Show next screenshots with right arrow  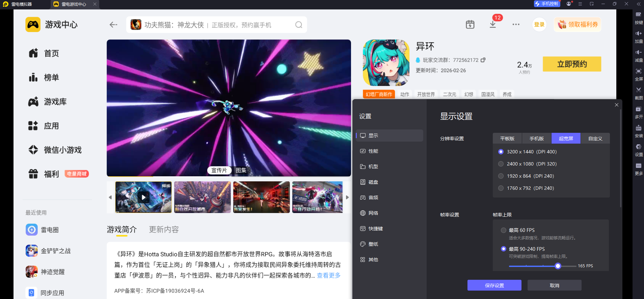click(x=347, y=197)
